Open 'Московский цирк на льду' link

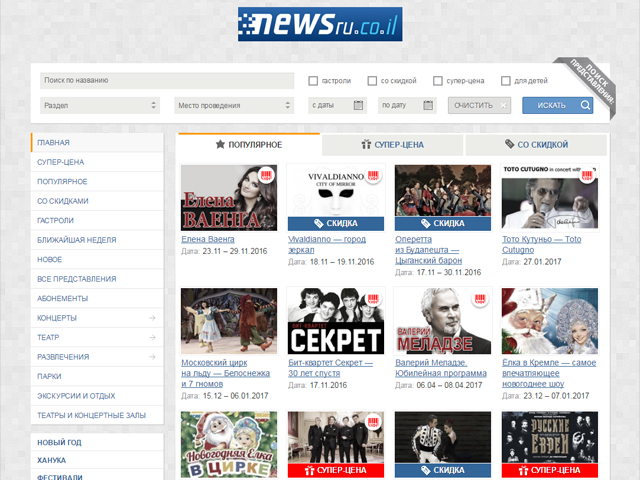[x=225, y=373]
